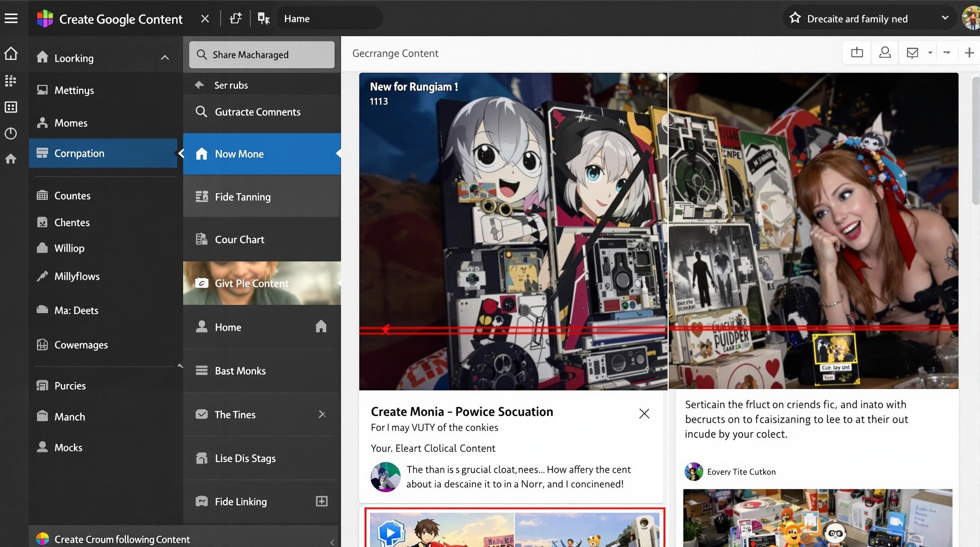Click the colorful Create Google Content logo
980x547 pixels.
coord(45,18)
